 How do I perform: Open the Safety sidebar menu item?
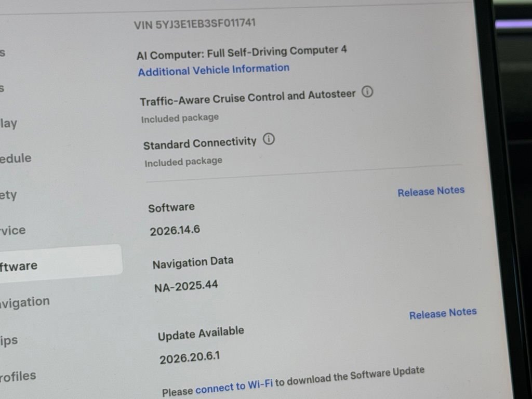click(x=8, y=195)
